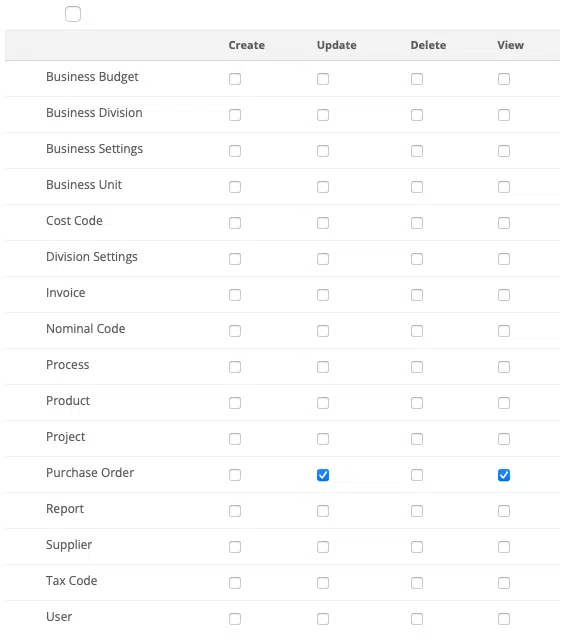Check Update for Business Settings
Image resolution: width=580 pixels, height=642 pixels.
coord(323,151)
